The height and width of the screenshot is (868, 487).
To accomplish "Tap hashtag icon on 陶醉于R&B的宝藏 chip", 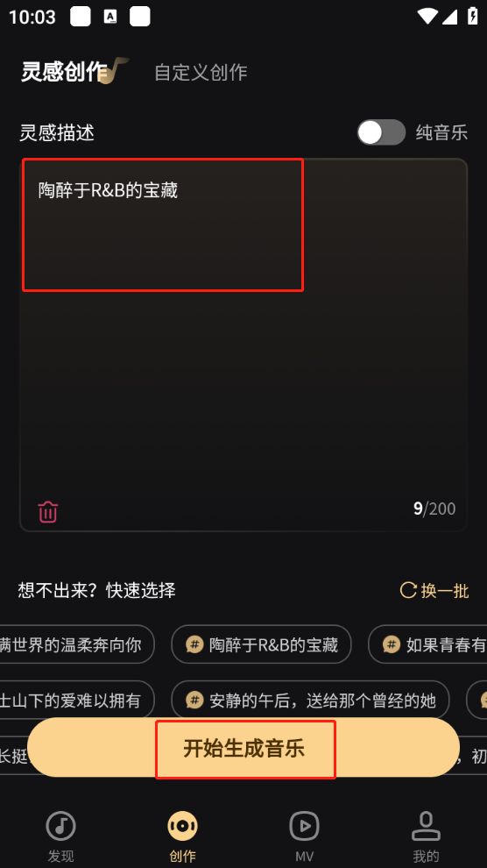I will [194, 644].
